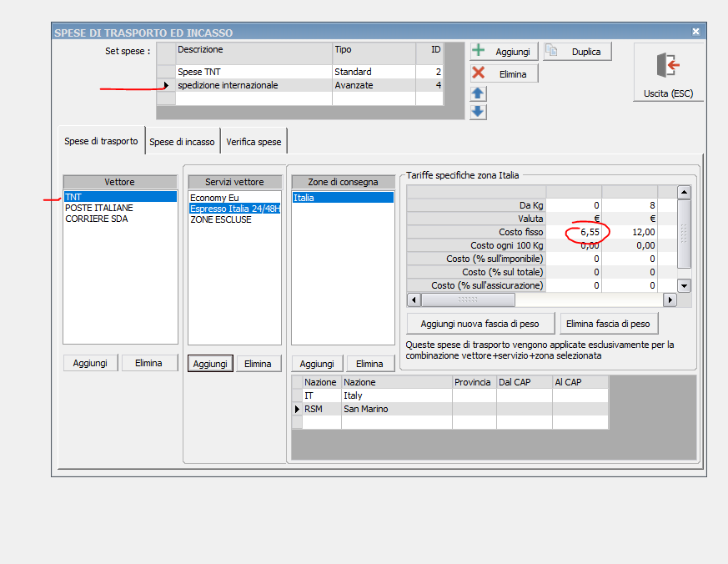
Task: Click the row selector arrow beside spedizione internazionale
Action: [166, 85]
